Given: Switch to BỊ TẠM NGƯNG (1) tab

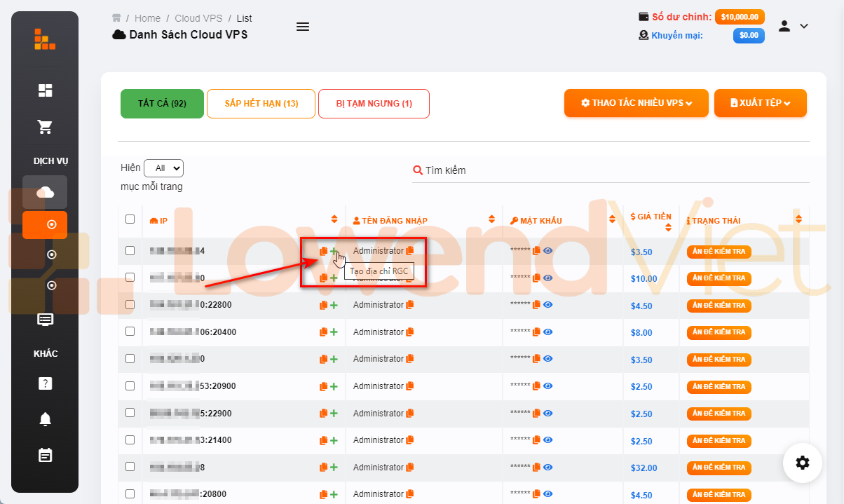Looking at the screenshot, I should [374, 104].
